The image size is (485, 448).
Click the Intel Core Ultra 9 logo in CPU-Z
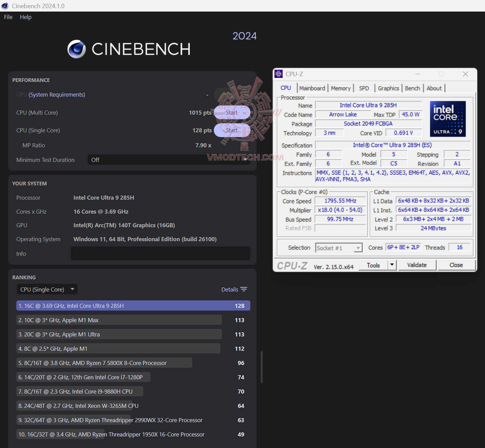pos(448,119)
